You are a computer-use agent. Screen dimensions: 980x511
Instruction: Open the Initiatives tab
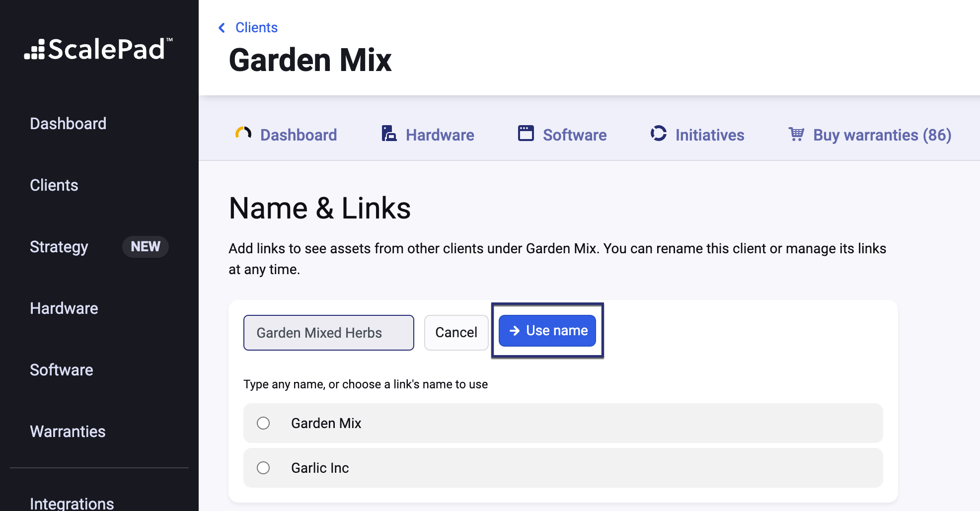[x=697, y=135]
